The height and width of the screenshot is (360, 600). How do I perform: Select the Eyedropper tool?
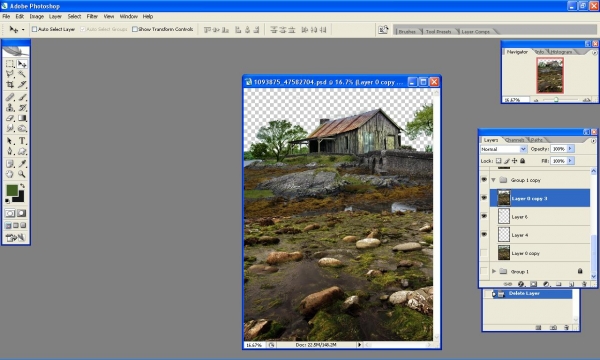pyautogui.click(x=22, y=164)
